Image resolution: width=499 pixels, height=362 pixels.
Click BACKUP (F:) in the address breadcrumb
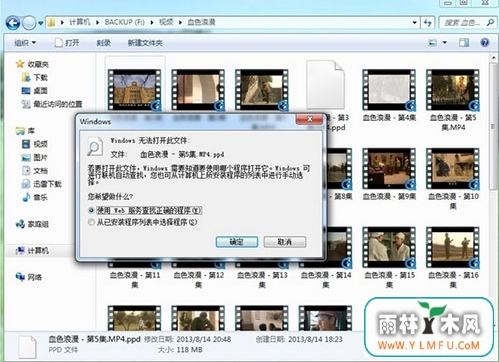click(125, 22)
